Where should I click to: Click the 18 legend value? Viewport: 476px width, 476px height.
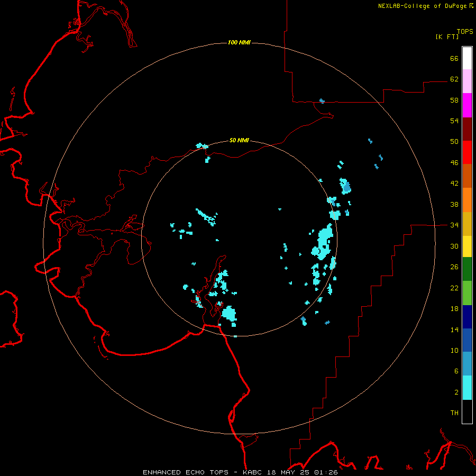coord(454,309)
